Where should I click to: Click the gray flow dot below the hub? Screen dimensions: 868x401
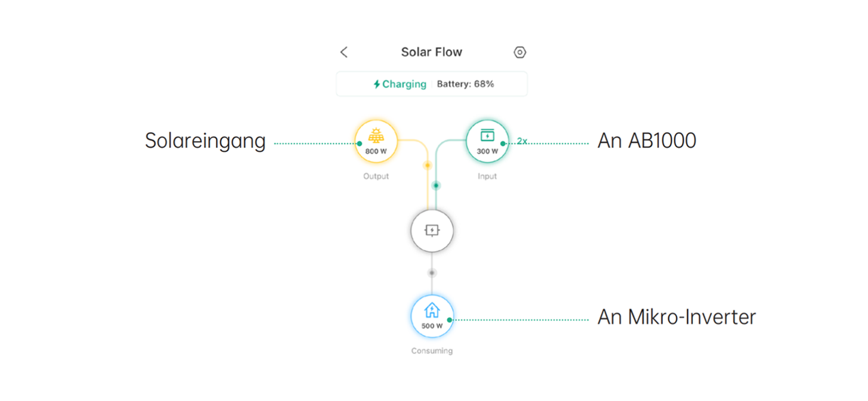[431, 272]
